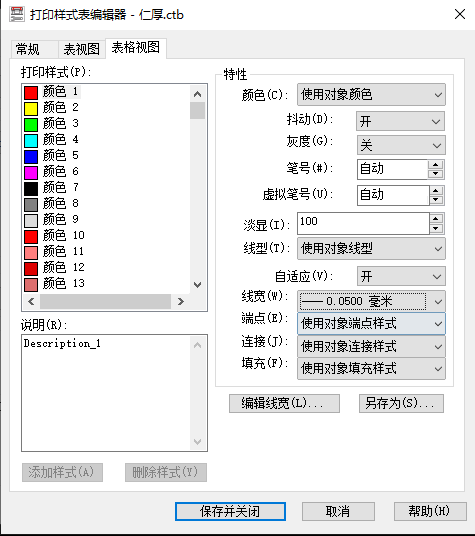The width and height of the screenshot is (475, 536).
Task: Pick the cyan swatch of 颜色 4
Action: click(x=31, y=140)
